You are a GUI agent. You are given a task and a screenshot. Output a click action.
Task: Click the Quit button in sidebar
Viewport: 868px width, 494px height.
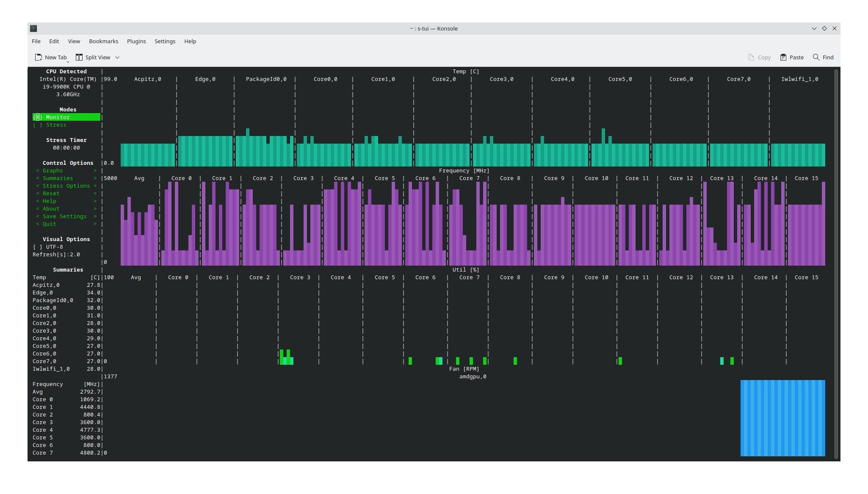coord(66,224)
